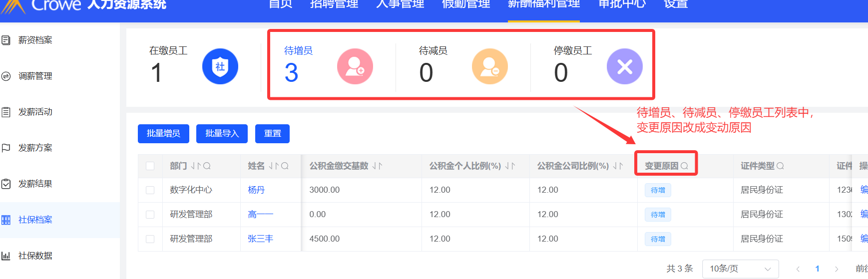Click the orange 待减员 remove-person icon

coord(490,66)
